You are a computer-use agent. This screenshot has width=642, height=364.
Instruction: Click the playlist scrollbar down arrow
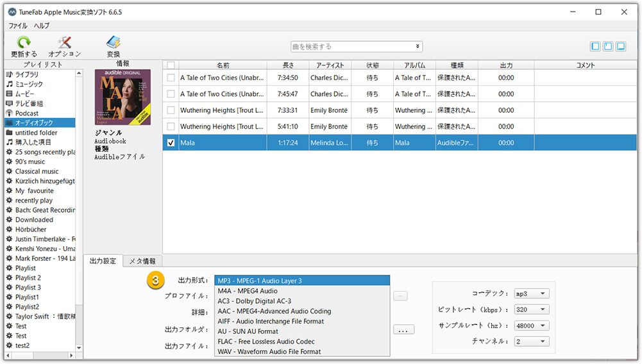[79, 347]
